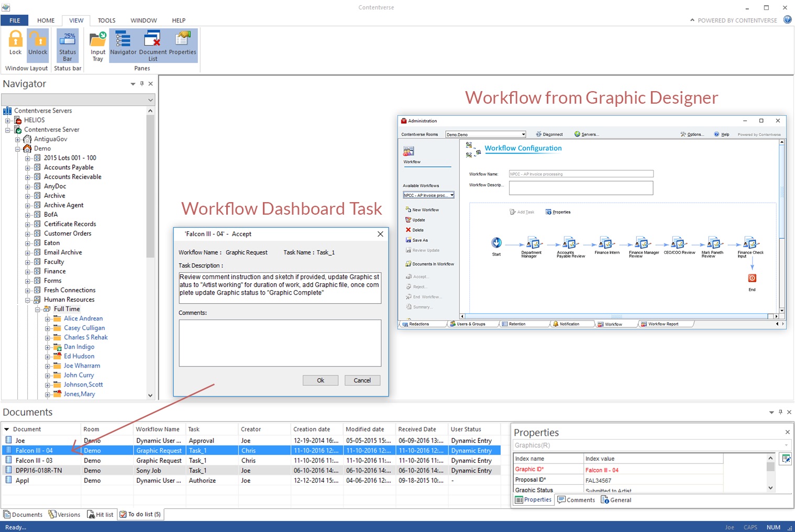Expand the HELIOS server node

click(8, 120)
